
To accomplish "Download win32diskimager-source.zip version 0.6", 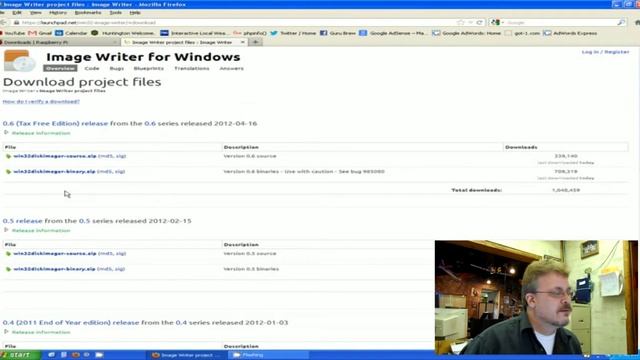I will point(55,156).
